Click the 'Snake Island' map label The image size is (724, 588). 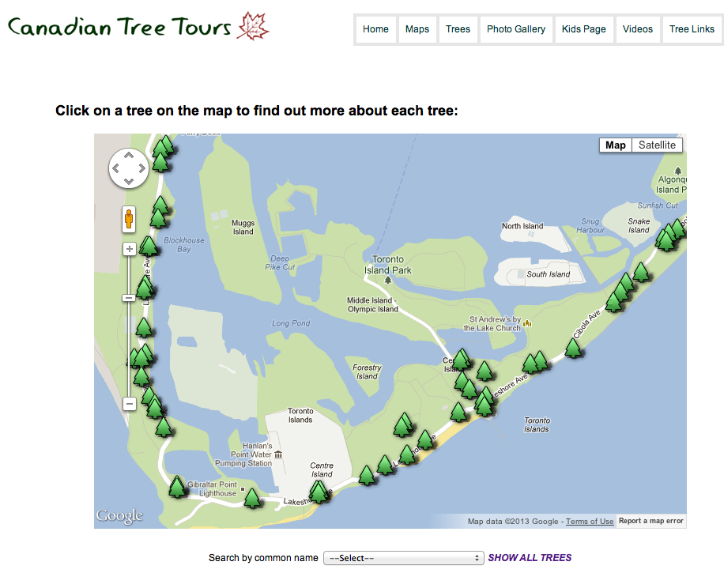click(x=639, y=226)
